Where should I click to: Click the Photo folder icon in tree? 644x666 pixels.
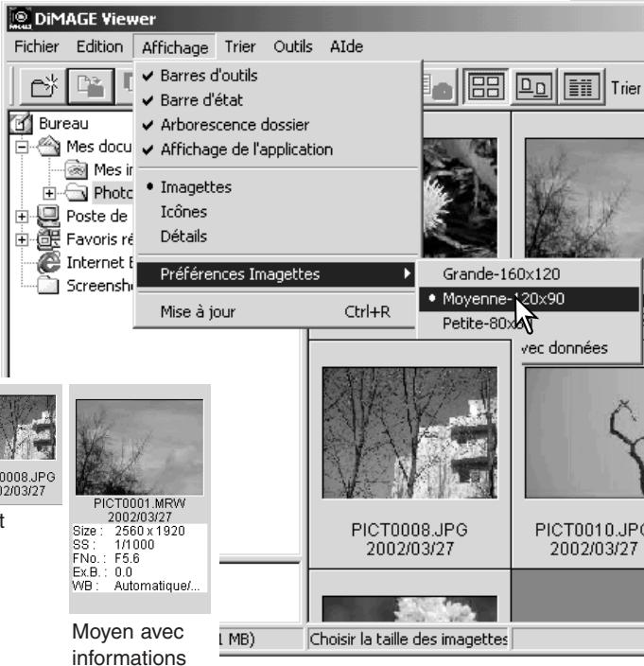pos(77,192)
